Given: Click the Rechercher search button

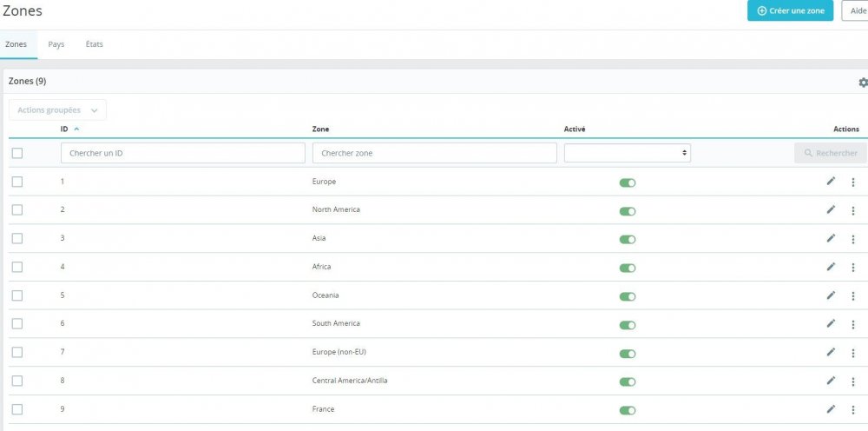Looking at the screenshot, I should 830,153.
